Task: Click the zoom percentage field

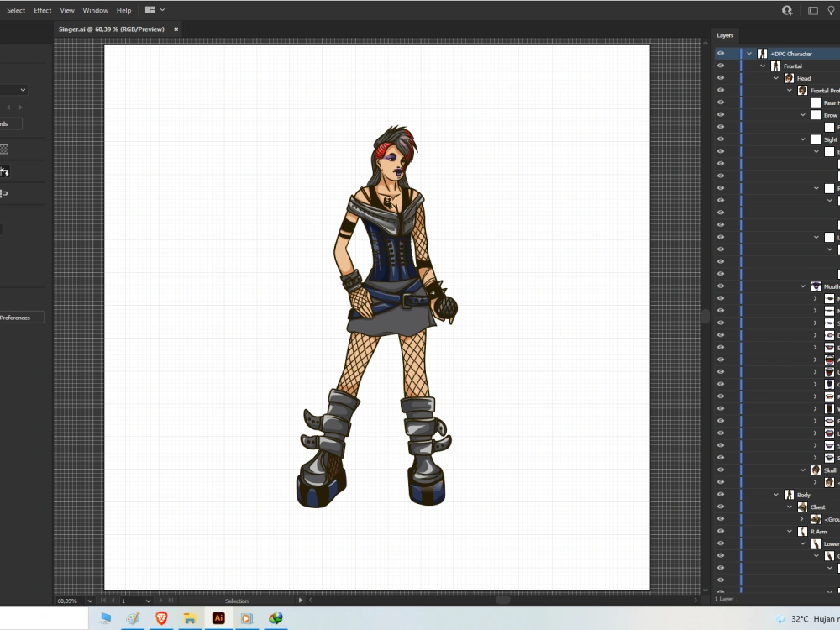Action: [69, 601]
